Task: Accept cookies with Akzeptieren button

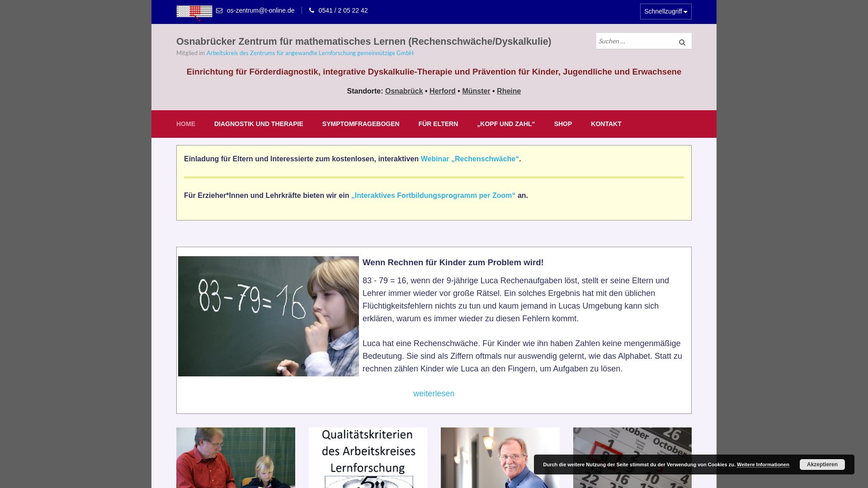Action: [x=822, y=465]
